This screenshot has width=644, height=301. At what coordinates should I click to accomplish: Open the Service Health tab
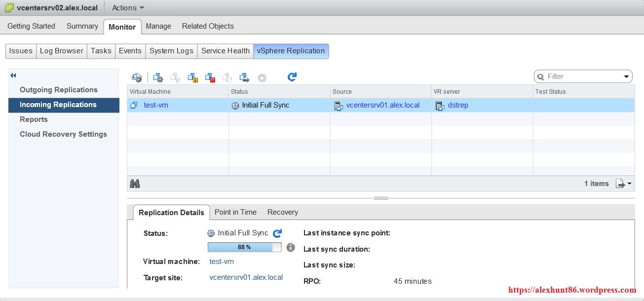pos(225,51)
